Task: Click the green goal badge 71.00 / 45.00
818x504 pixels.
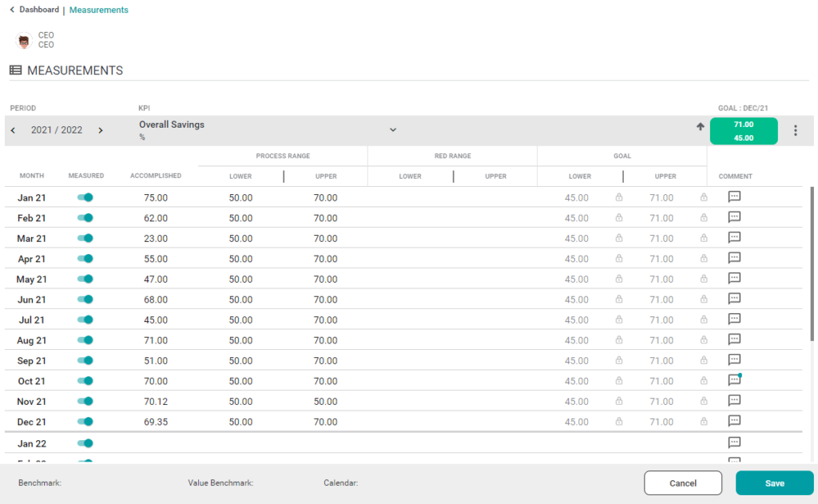Action: point(744,131)
